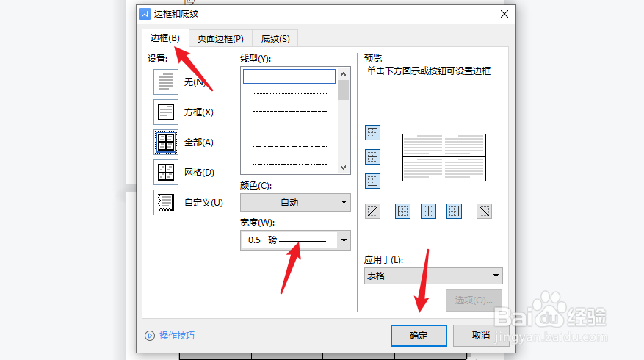This screenshot has height=360, width=644.
Task: Click the 网格(D) label text
Action: pos(199,172)
